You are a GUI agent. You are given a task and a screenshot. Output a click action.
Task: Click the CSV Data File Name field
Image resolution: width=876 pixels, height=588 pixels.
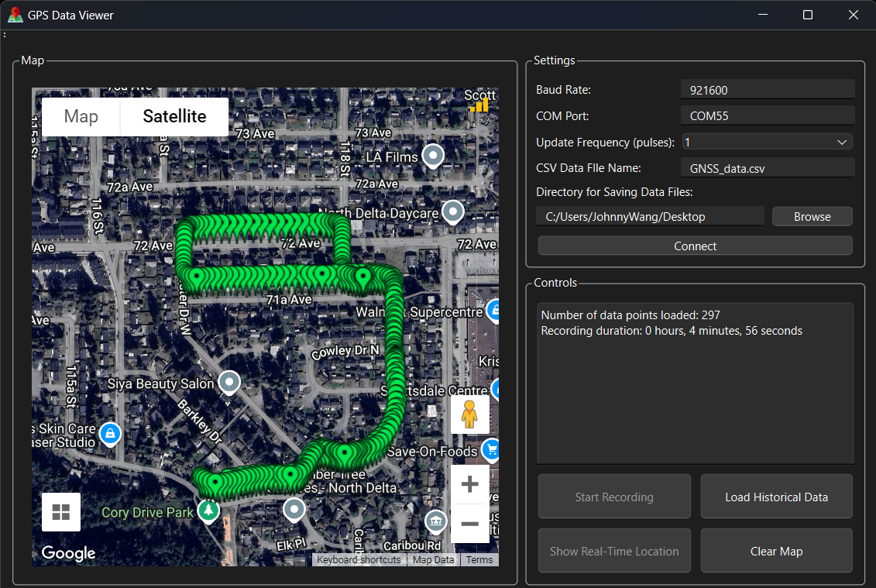(768, 168)
